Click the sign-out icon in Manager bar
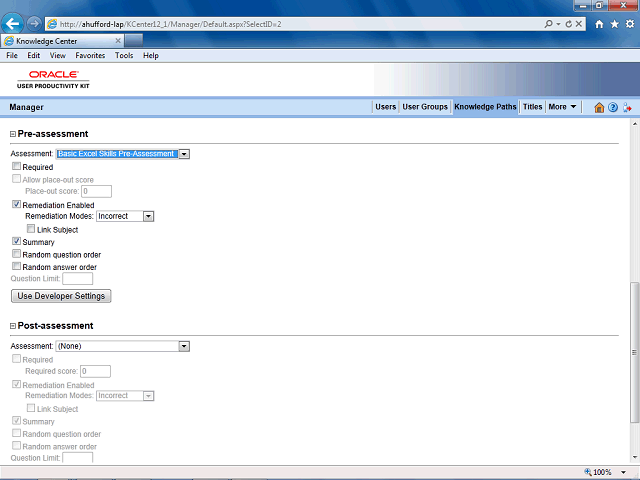The image size is (640, 480). 627,107
